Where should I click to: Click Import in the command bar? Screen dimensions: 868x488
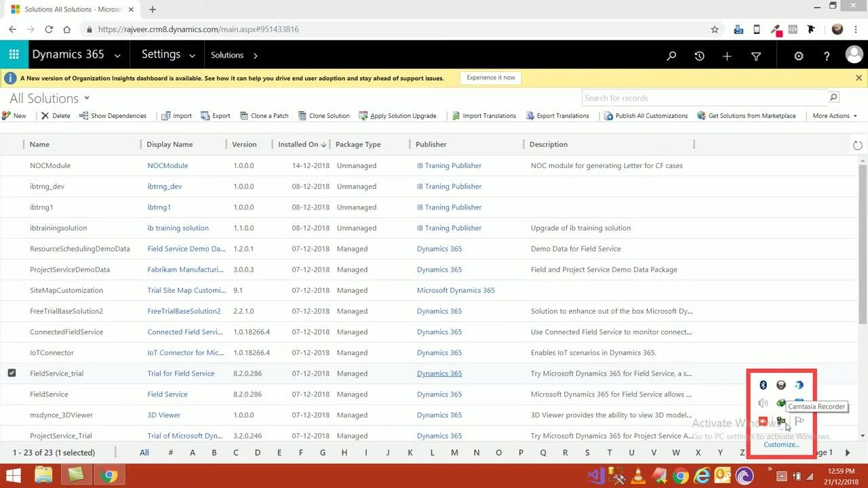point(176,116)
